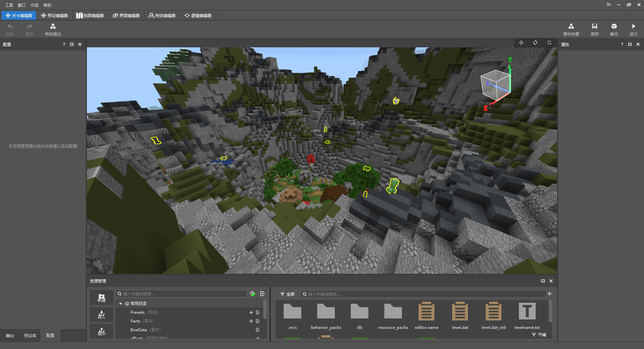
Task: Select the levelname.txt file
Action: point(527,316)
